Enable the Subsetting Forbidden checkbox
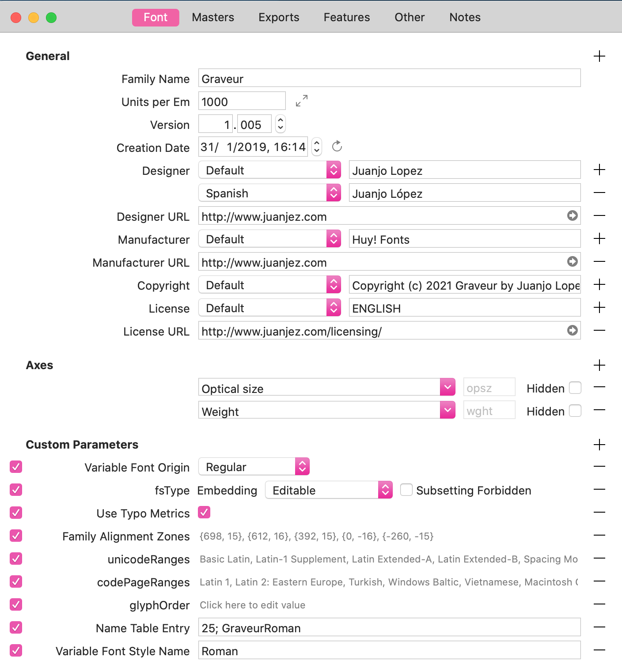The height and width of the screenshot is (672, 622). click(406, 490)
